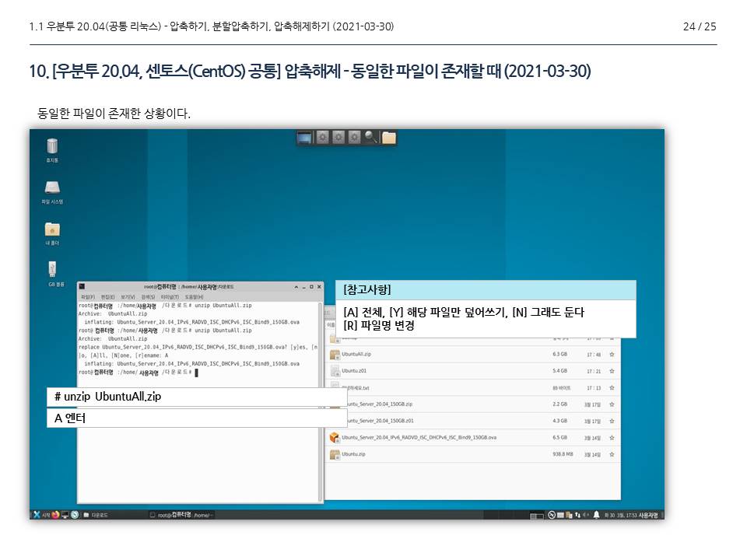Screen dimensions: 747x560
Task: Open the home folder desktop icon
Action: pyautogui.click(x=52, y=229)
